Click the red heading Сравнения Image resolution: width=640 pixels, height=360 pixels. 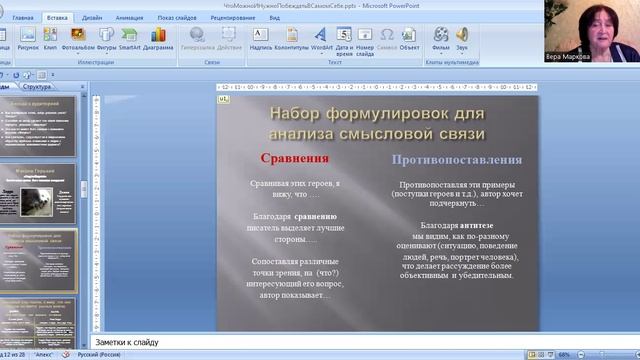click(x=295, y=158)
